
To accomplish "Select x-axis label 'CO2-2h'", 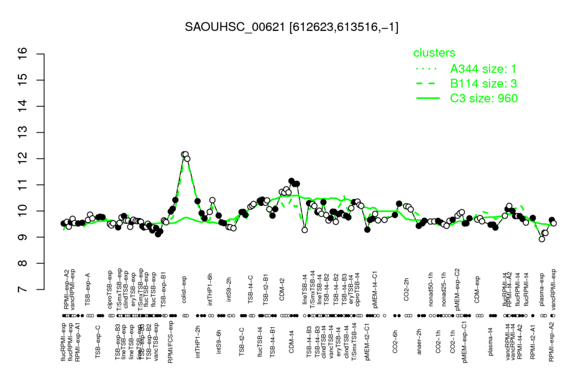I will pyautogui.click(x=407, y=290).
